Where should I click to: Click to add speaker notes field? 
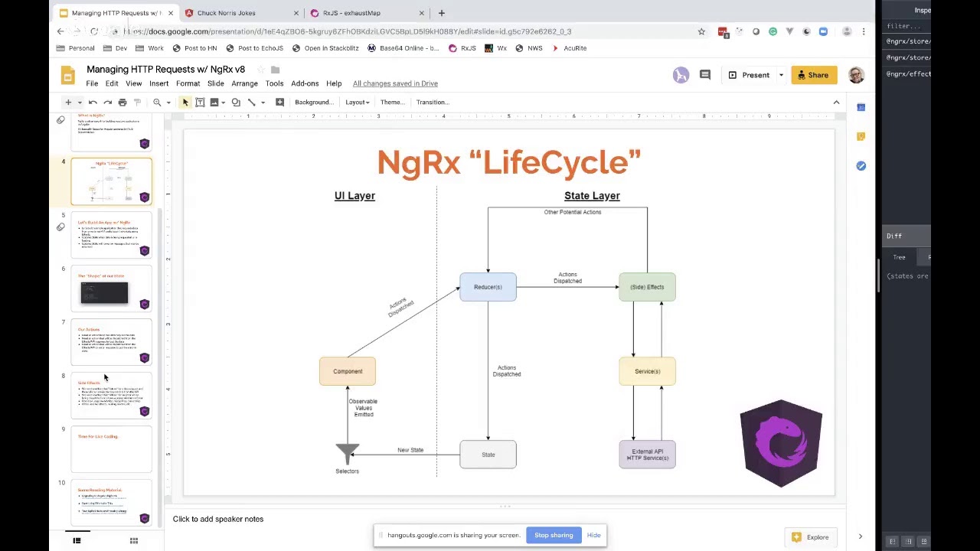pyautogui.click(x=505, y=519)
